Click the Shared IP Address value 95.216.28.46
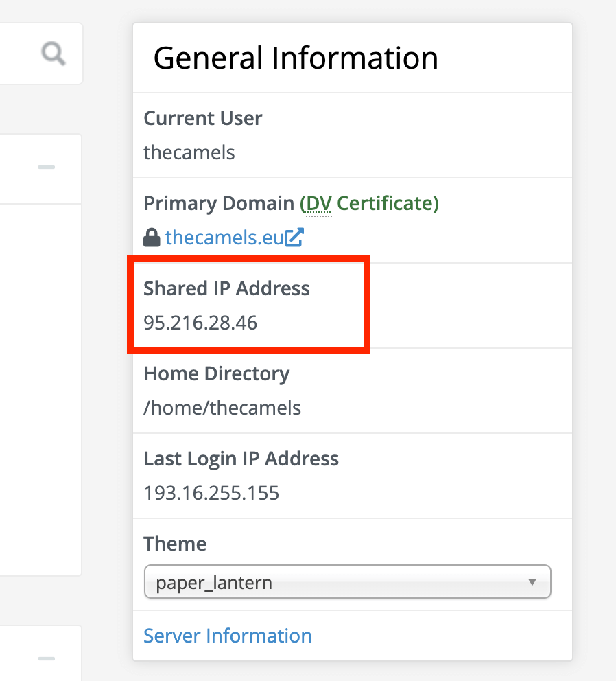616x681 pixels. [200, 323]
